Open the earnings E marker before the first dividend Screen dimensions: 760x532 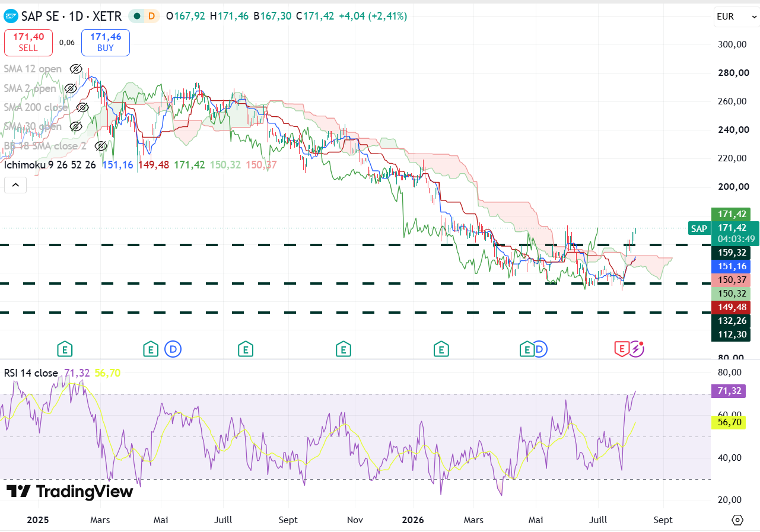pos(151,349)
